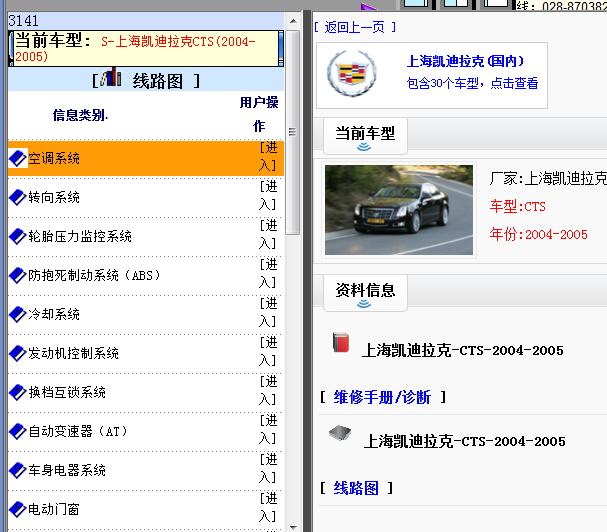Open the 维修手册/诊断 link
The height and width of the screenshot is (532, 607).
[382, 397]
